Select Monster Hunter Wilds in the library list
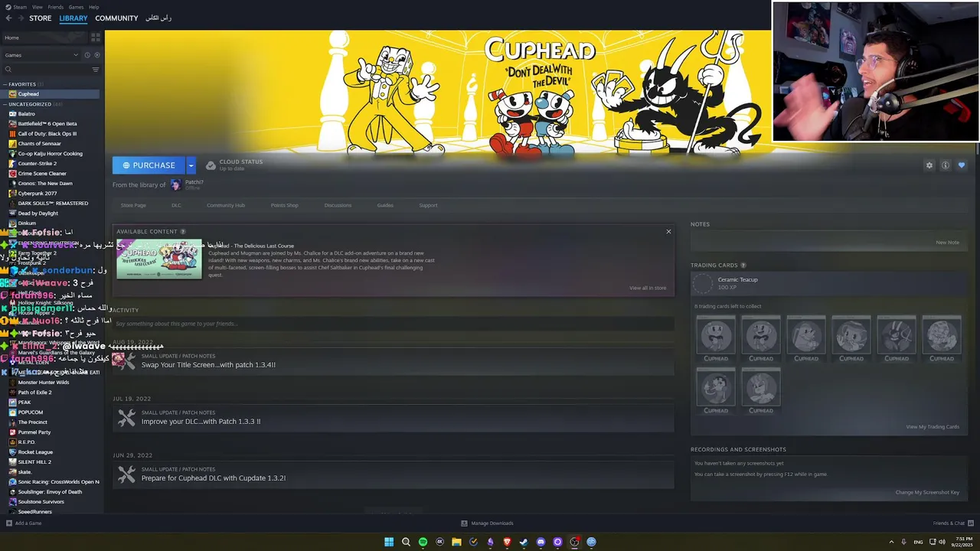The image size is (980, 551). coord(44,382)
